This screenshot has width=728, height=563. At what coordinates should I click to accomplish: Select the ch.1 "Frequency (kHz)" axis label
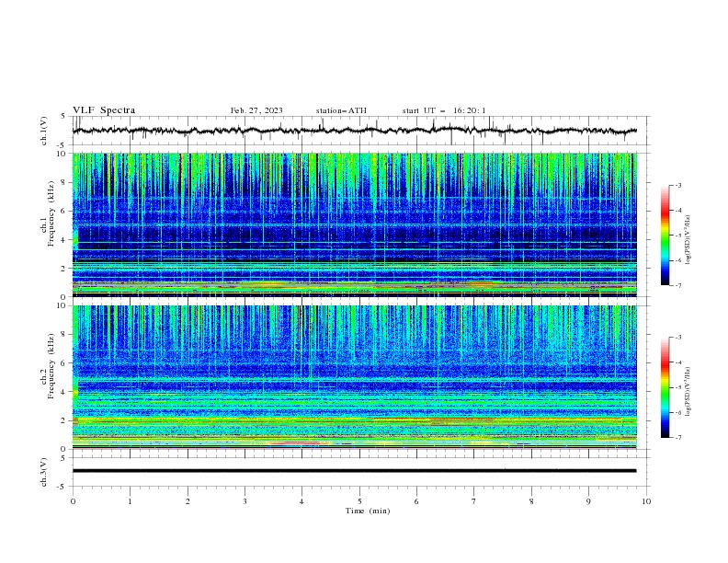coord(51,214)
